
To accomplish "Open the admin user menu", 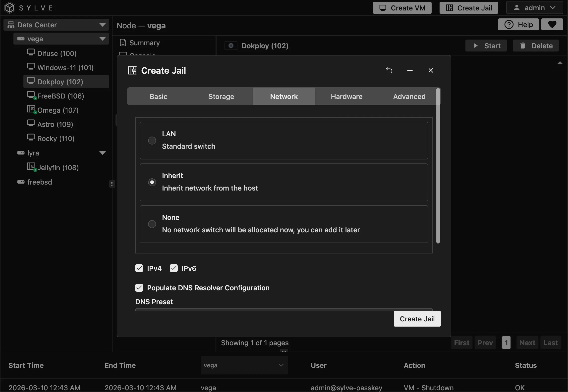I will coord(534,8).
